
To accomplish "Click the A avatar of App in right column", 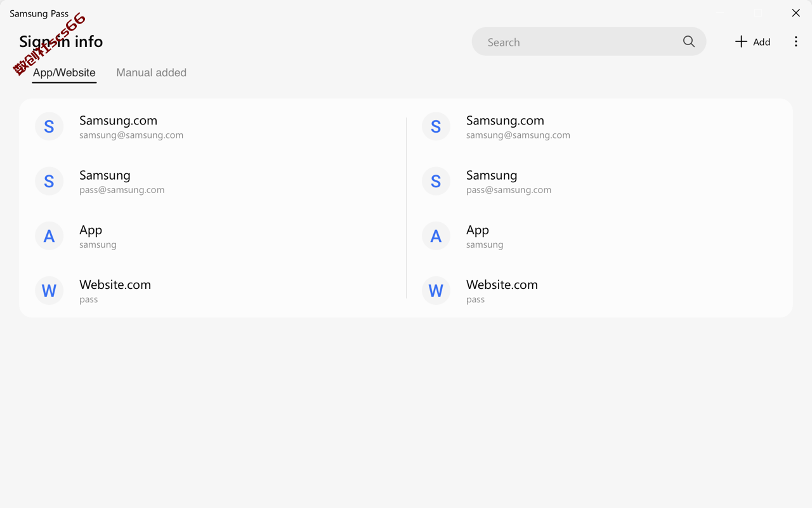I will tap(436, 236).
